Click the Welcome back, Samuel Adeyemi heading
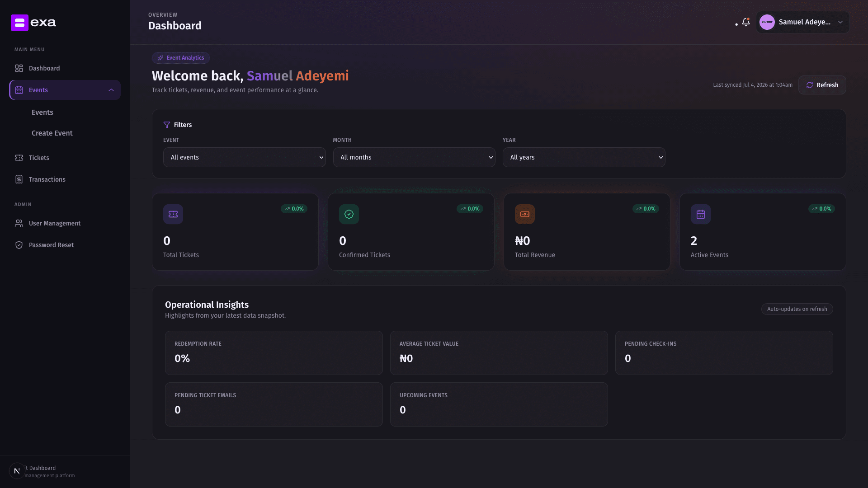The width and height of the screenshot is (868, 488). point(250,76)
